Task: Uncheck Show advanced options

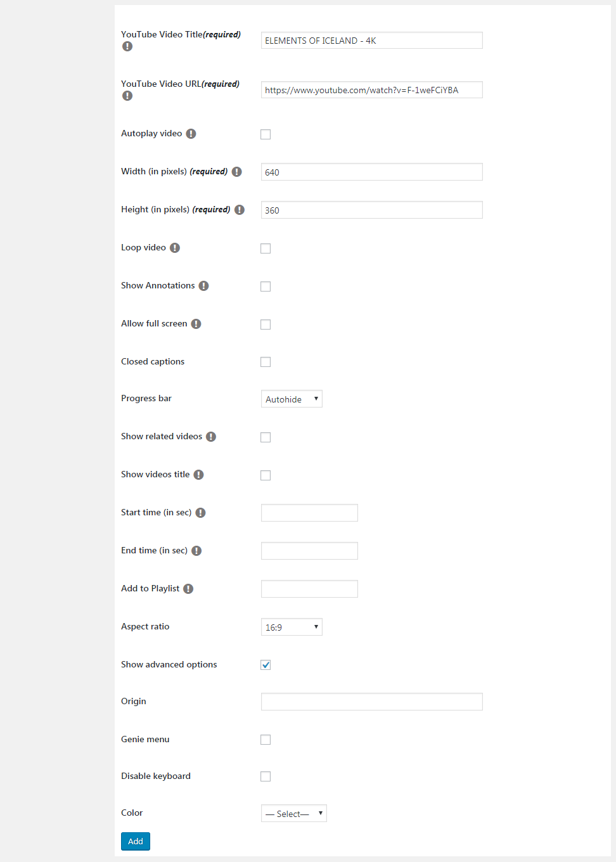Action: point(266,665)
